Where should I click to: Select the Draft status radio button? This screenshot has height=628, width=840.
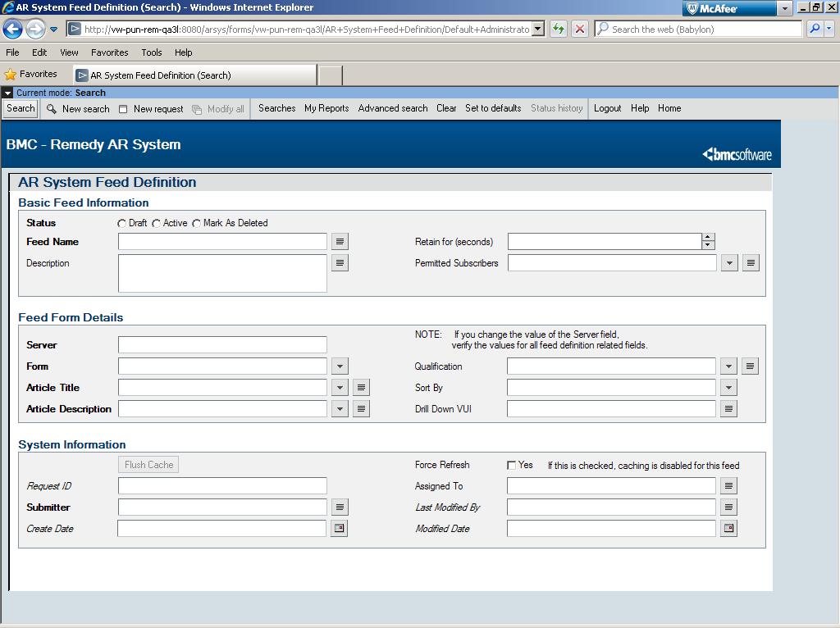click(x=122, y=223)
